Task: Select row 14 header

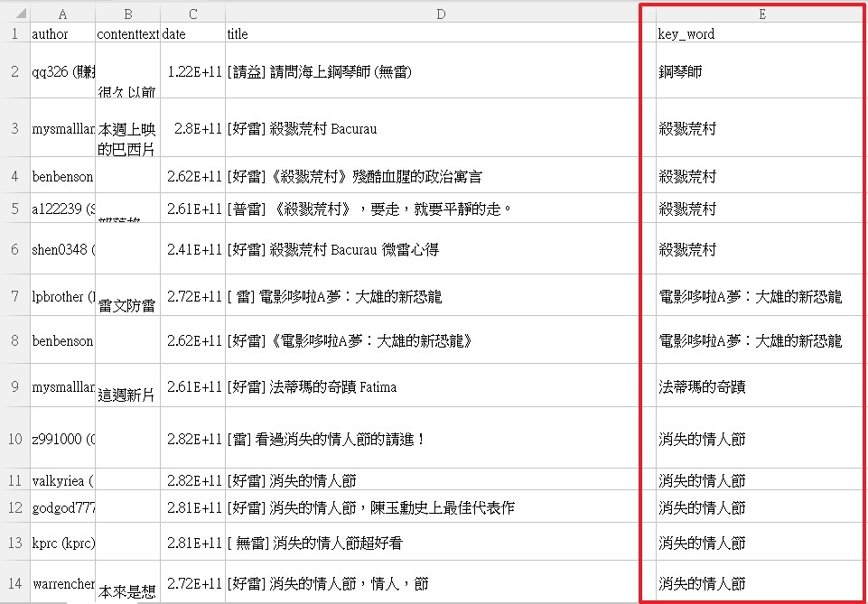Action: coord(15,582)
